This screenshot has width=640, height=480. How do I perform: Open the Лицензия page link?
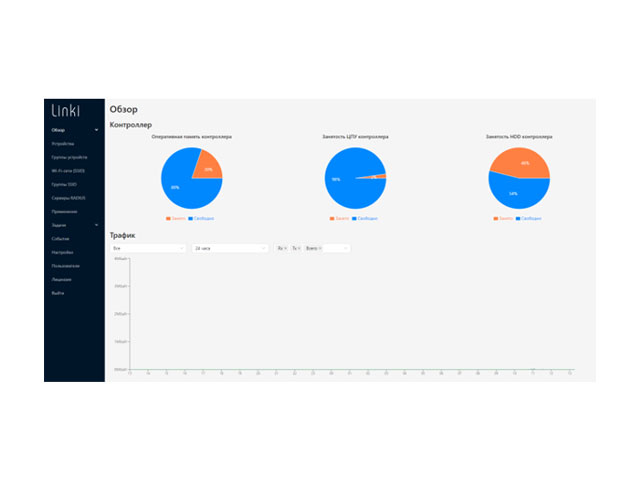61,279
